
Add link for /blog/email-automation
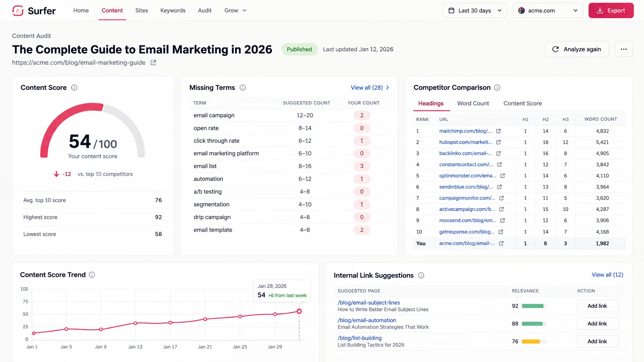(597, 324)
